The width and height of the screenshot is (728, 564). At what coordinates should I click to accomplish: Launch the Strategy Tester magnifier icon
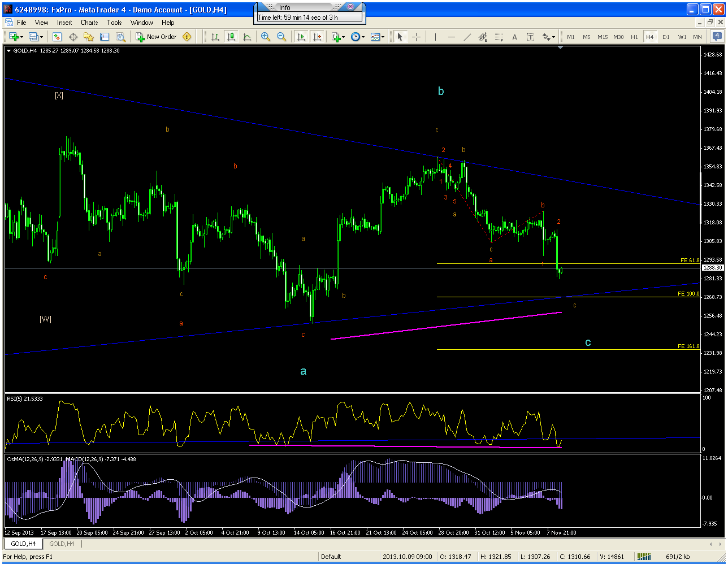coord(120,37)
